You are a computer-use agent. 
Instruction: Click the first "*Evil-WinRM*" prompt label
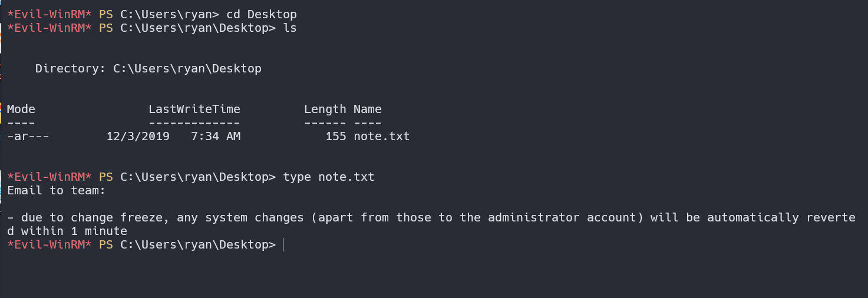click(x=49, y=14)
